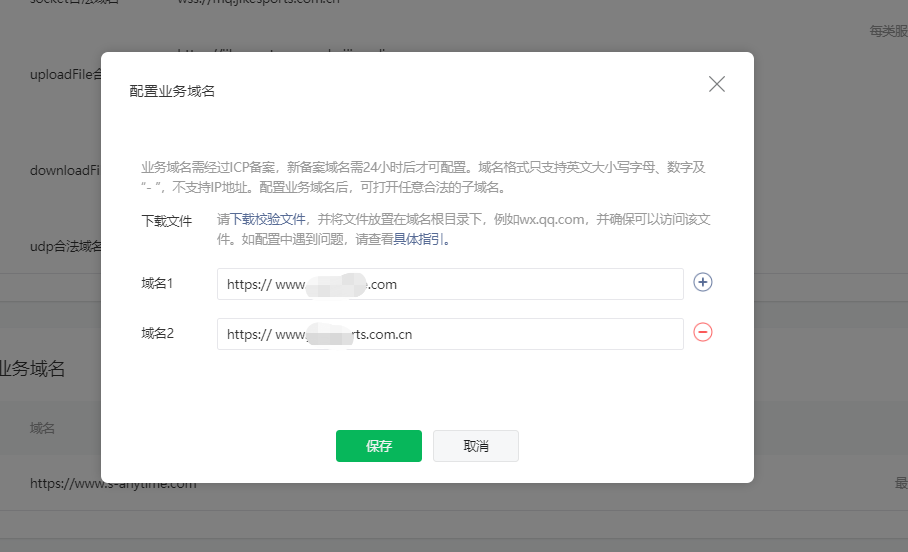Remove 域名2 with the red minus icon
The width and height of the screenshot is (908, 552).
[702, 332]
